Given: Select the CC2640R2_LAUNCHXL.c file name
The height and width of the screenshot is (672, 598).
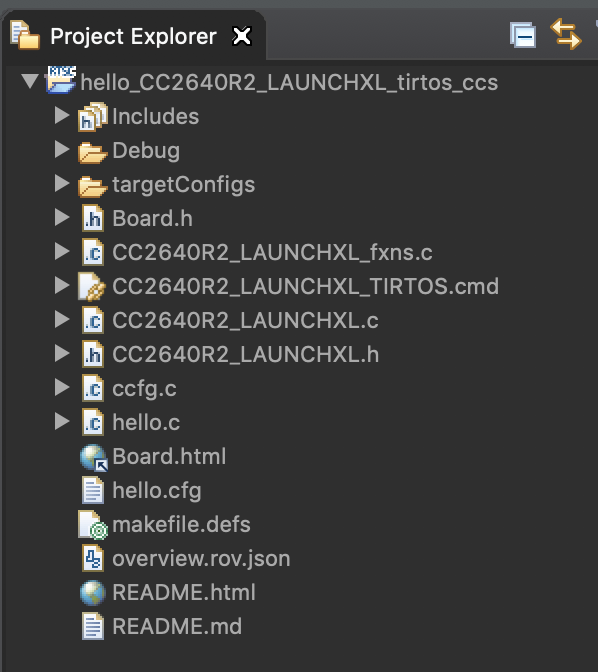Looking at the screenshot, I should click(x=245, y=320).
